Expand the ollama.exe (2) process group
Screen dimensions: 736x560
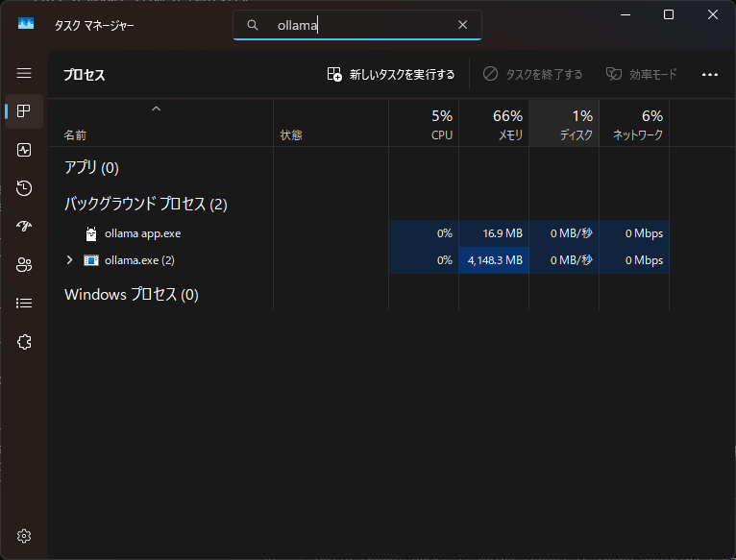click(69, 260)
